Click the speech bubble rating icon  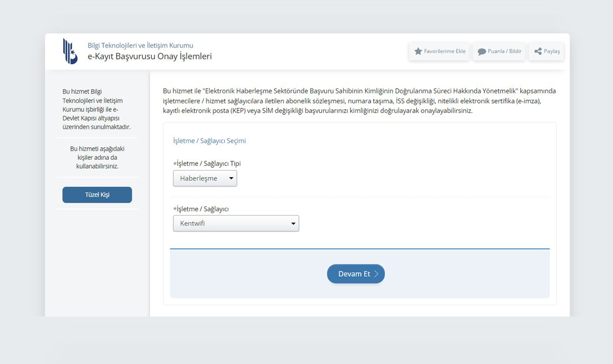click(x=481, y=52)
